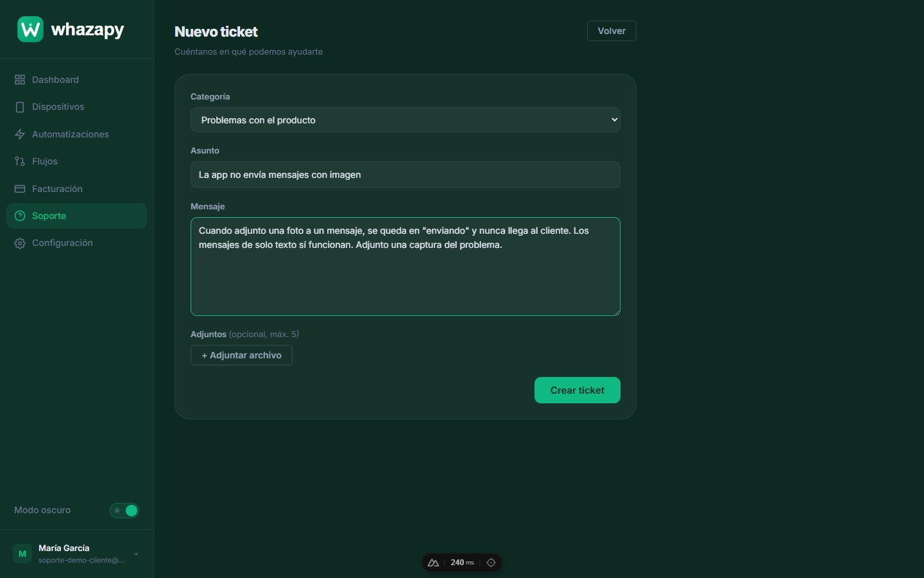Viewport: 924px width, 578px height.
Task: Click 'Cuéntanos en qué podemos ayudarte' text
Action: point(248,52)
